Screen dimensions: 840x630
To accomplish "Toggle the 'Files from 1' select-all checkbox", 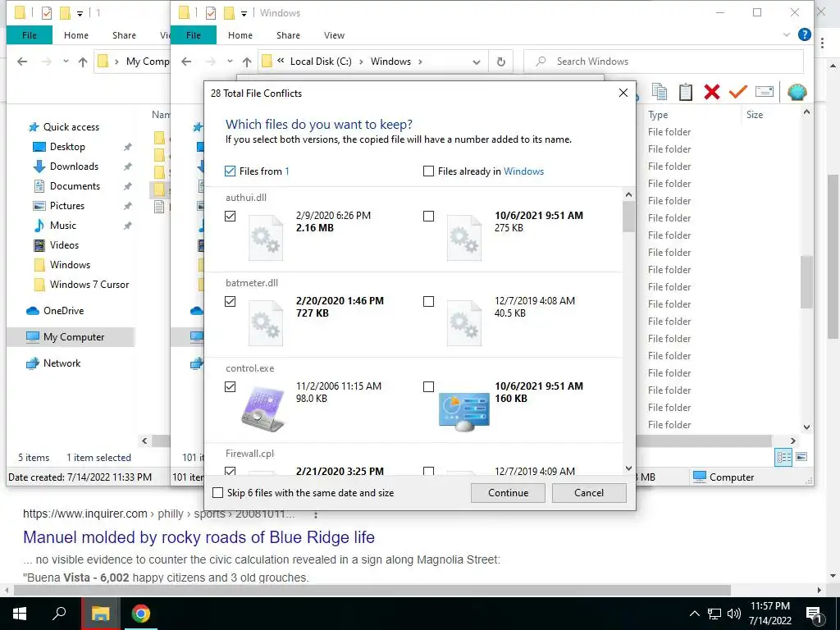I will [230, 171].
